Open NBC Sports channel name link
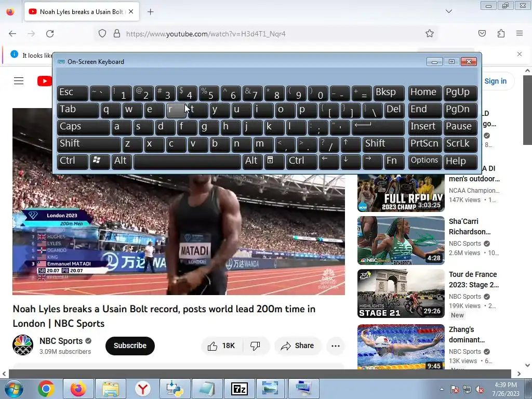 pyautogui.click(x=61, y=341)
